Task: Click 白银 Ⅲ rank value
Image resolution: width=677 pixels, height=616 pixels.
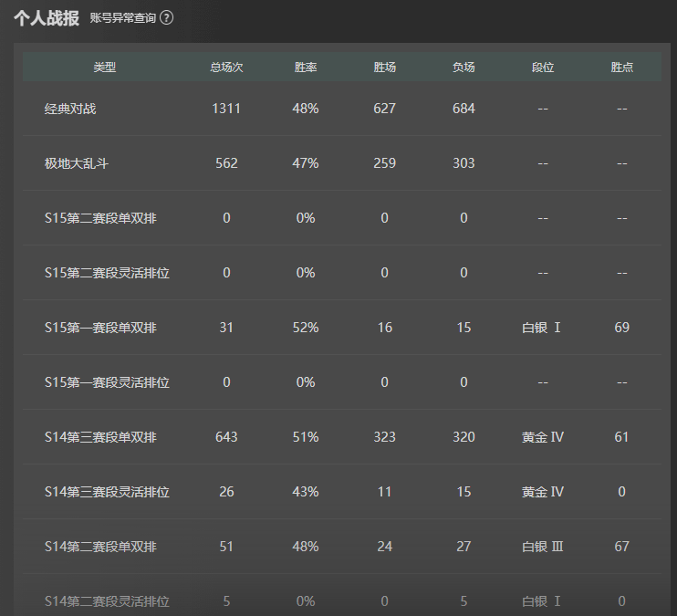Action: tap(543, 547)
